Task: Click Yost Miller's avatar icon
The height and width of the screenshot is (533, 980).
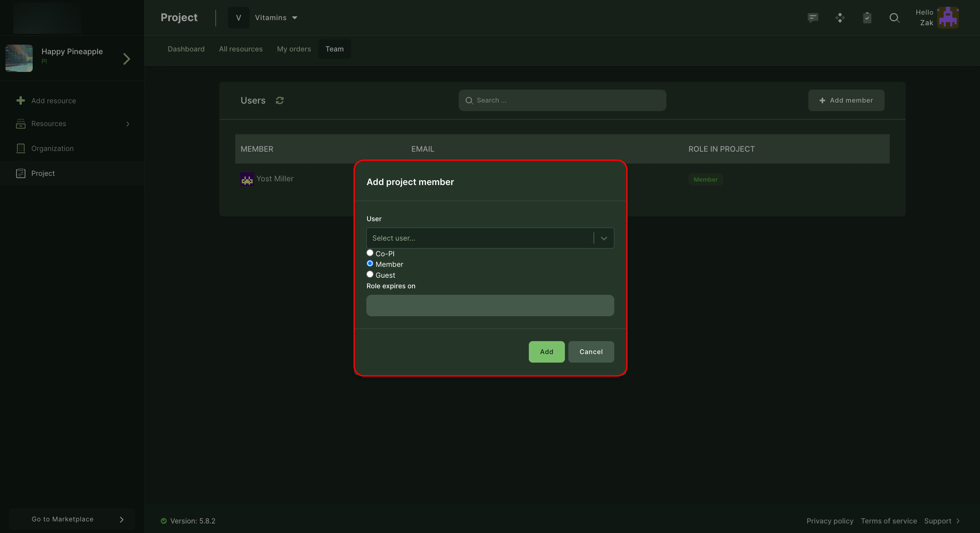Action: [x=247, y=179]
